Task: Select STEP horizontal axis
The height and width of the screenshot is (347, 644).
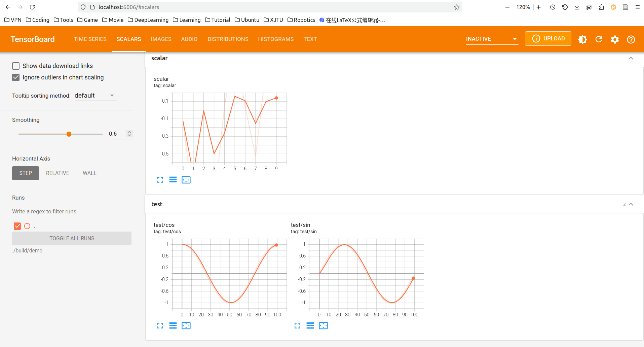Action: pos(26,173)
